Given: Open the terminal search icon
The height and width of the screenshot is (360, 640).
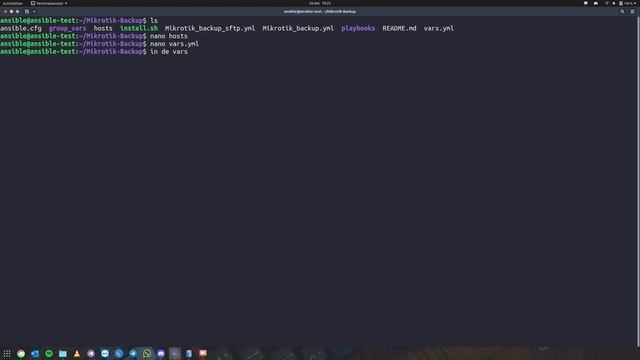Looking at the screenshot, I should (622, 11).
